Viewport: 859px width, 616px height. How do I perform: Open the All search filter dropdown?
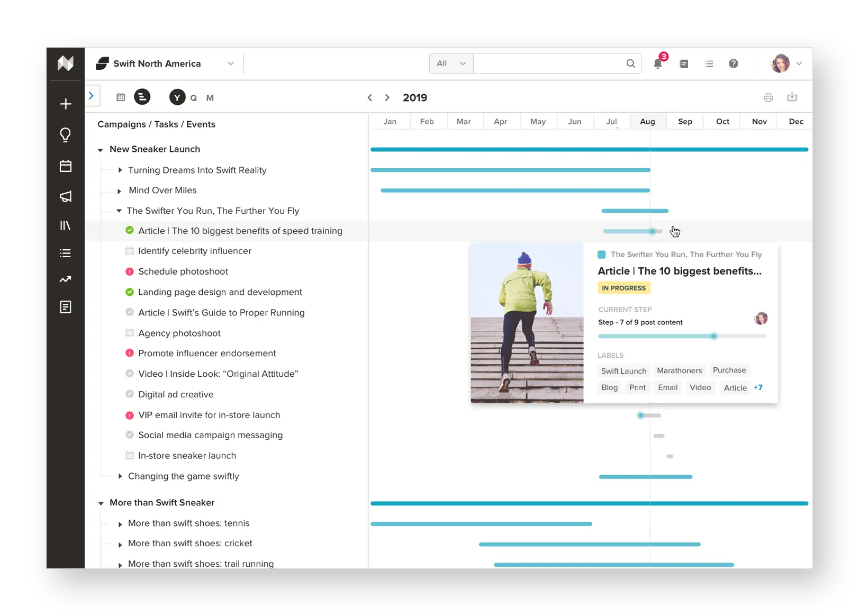[451, 64]
